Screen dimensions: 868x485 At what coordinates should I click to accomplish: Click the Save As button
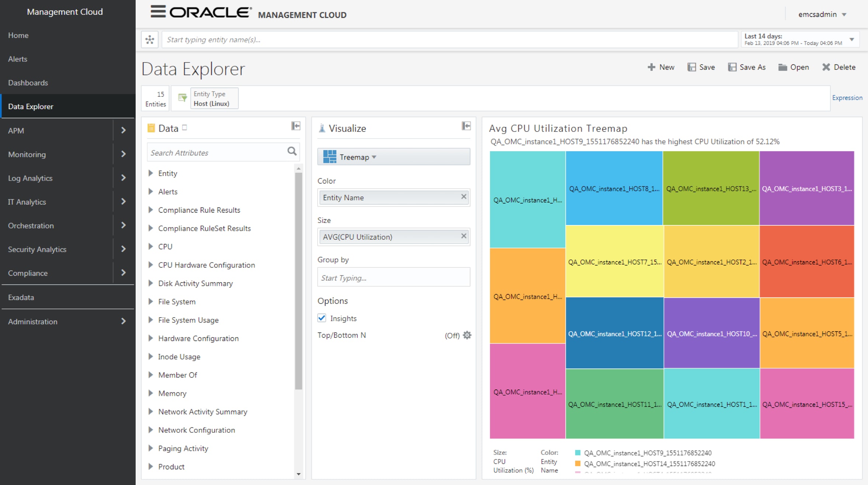(747, 67)
